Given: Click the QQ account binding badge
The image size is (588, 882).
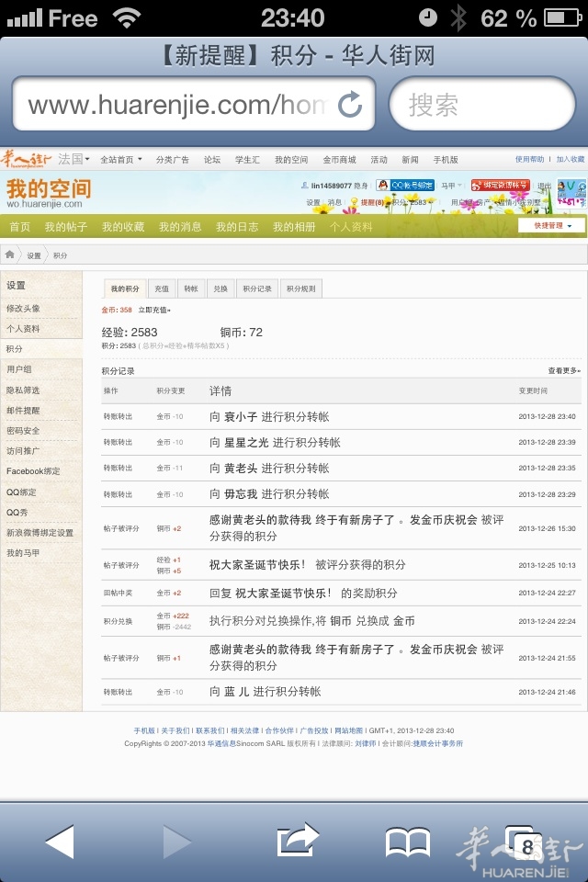Looking at the screenshot, I should [405, 186].
